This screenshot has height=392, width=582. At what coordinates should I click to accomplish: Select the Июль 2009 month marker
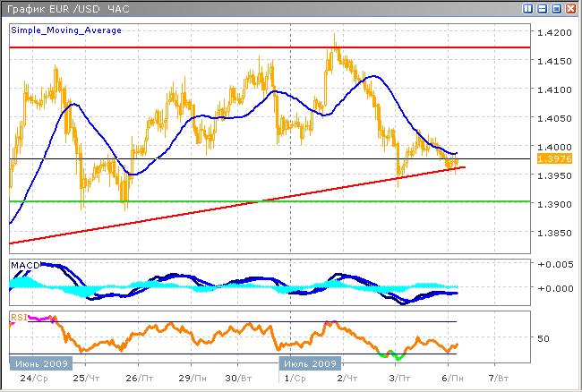click(309, 363)
